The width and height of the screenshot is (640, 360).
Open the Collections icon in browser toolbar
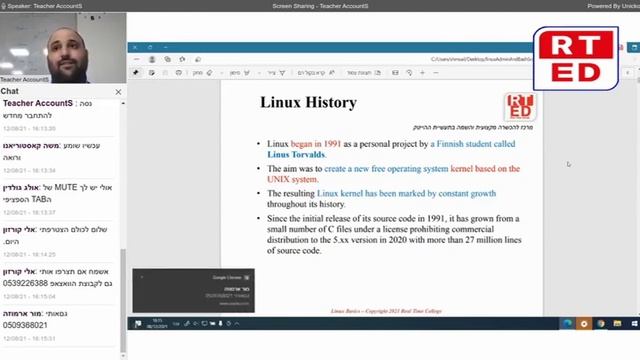167,60
